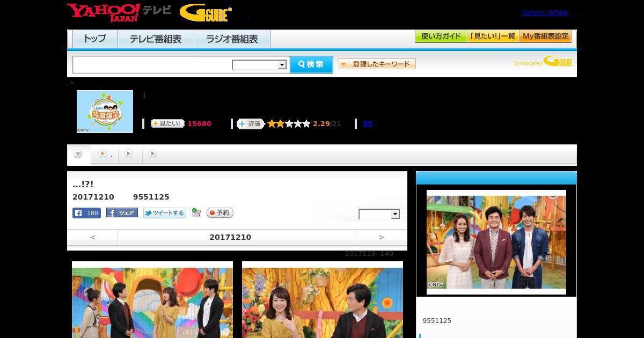
Task: Select the star rating display
Action: click(289, 124)
